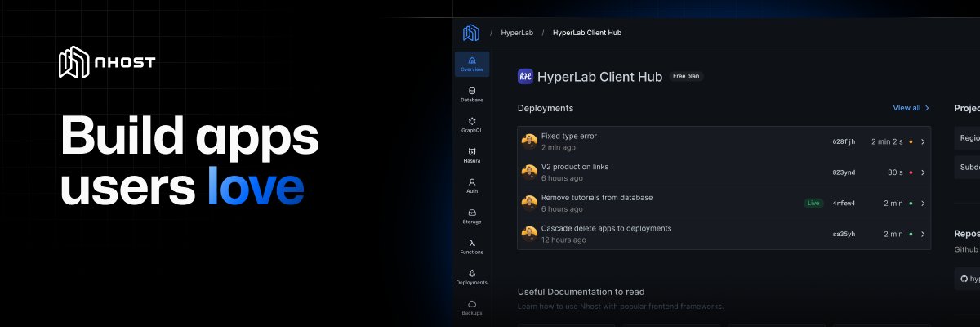This screenshot has width=980, height=327.
Task: Click the Useful Documentation to read heading
Action: (581, 292)
